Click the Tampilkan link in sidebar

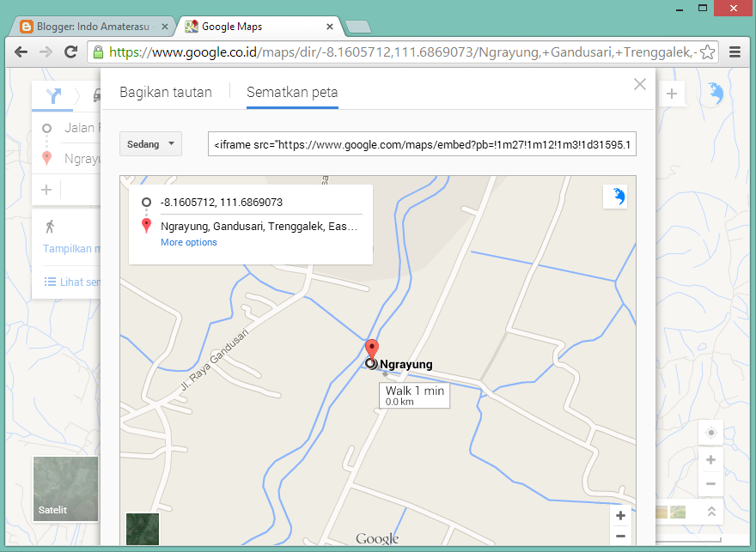coord(71,249)
